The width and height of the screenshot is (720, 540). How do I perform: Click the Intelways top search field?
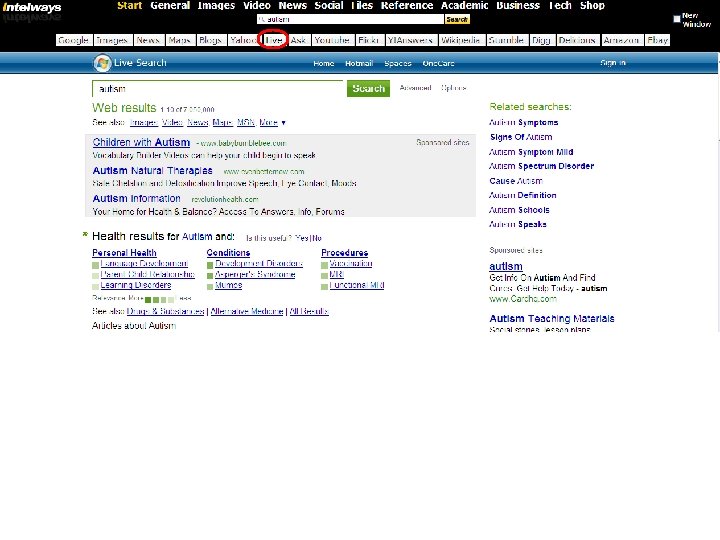click(x=350, y=19)
